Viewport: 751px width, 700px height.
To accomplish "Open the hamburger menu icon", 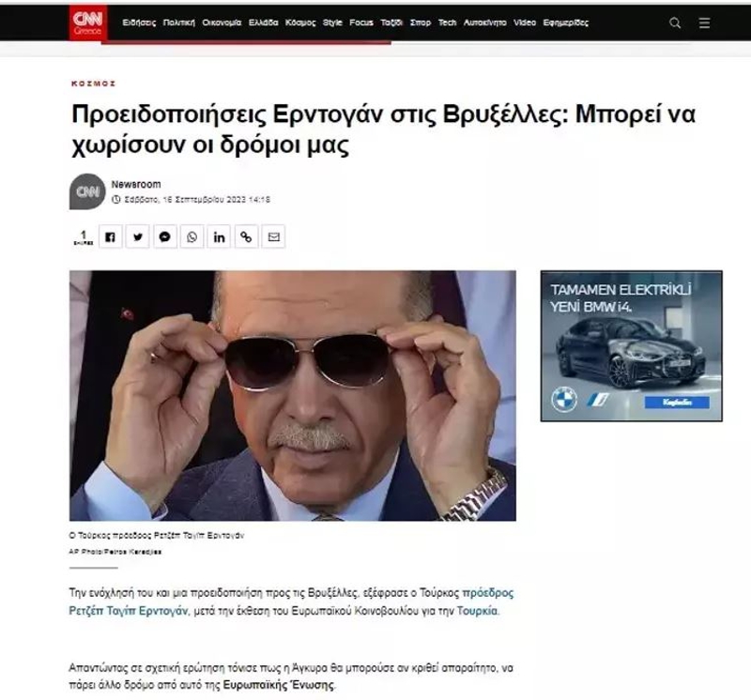I will click(704, 23).
